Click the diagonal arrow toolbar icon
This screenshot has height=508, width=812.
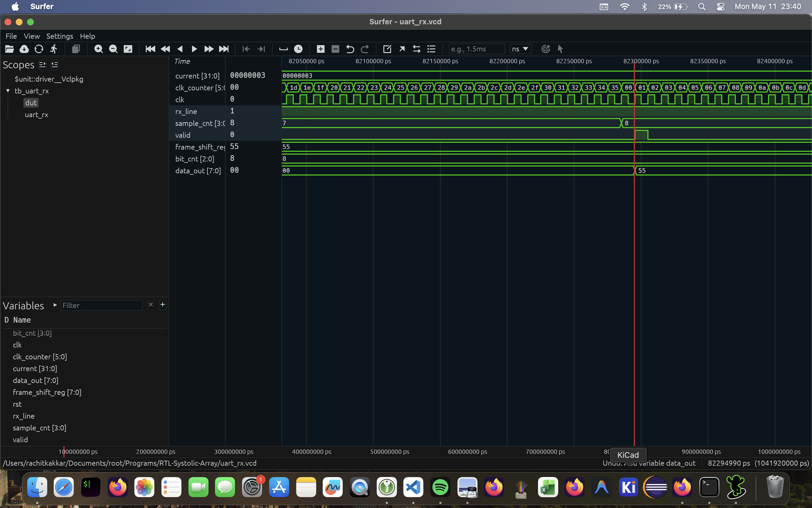pos(402,49)
